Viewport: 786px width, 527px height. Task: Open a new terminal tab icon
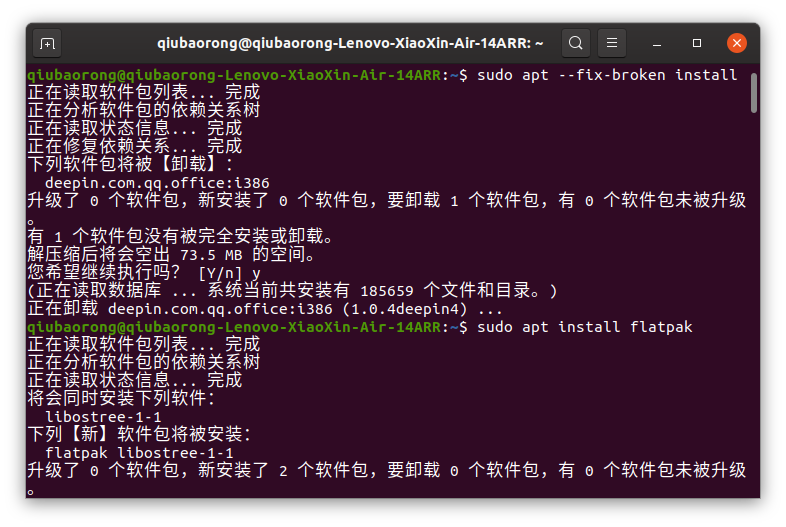coord(47,44)
